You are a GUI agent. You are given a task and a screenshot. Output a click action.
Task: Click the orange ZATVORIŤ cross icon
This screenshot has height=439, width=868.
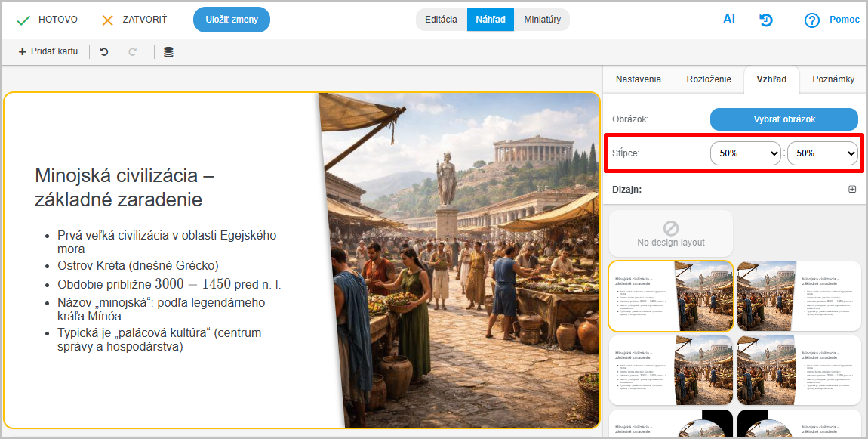108,20
